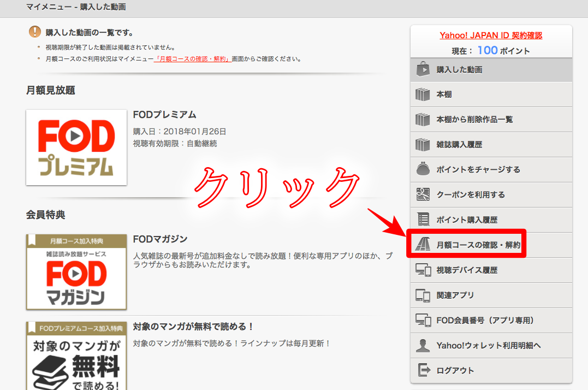Go to Yahoo!ウォレット利用明細へ
The image size is (588, 390).
point(491,346)
